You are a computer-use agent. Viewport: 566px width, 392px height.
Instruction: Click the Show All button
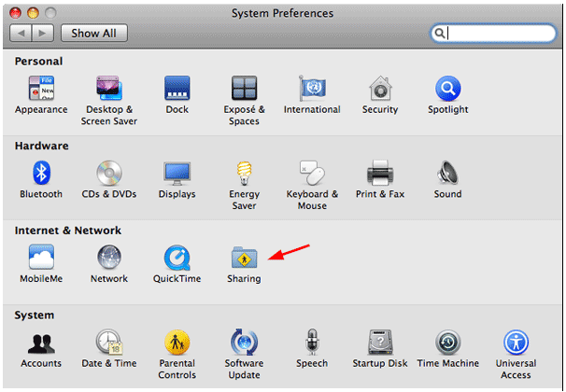(93, 34)
